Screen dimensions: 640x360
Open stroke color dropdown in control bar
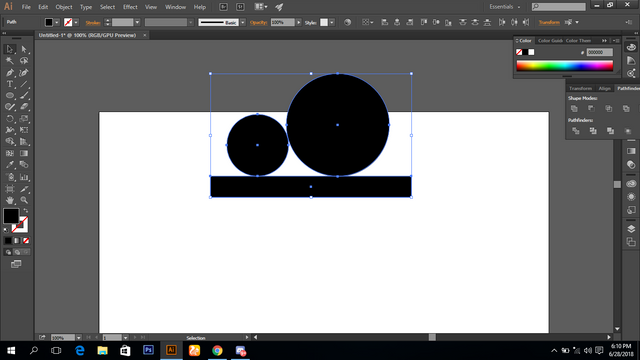[x=76, y=22]
